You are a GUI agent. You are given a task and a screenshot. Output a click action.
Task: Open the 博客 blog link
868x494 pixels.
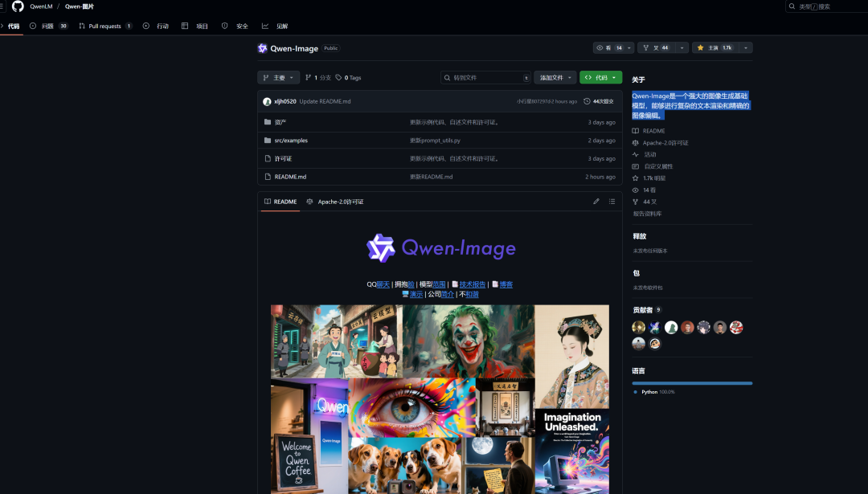[506, 284]
